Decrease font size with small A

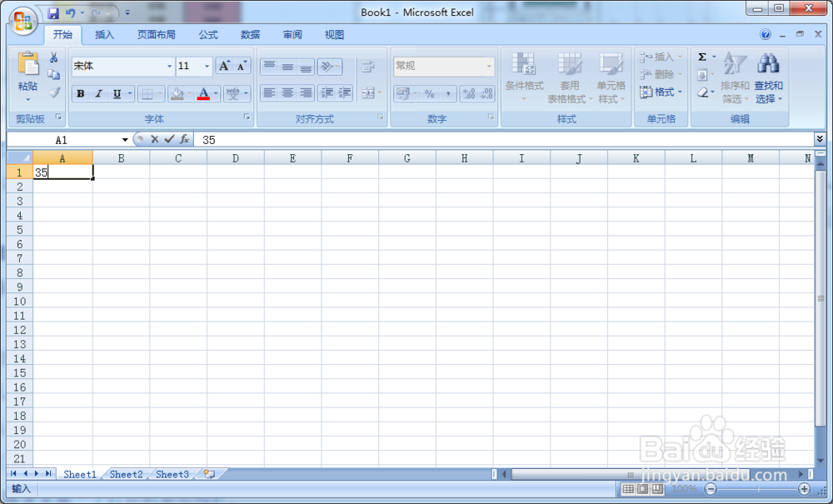(x=242, y=66)
